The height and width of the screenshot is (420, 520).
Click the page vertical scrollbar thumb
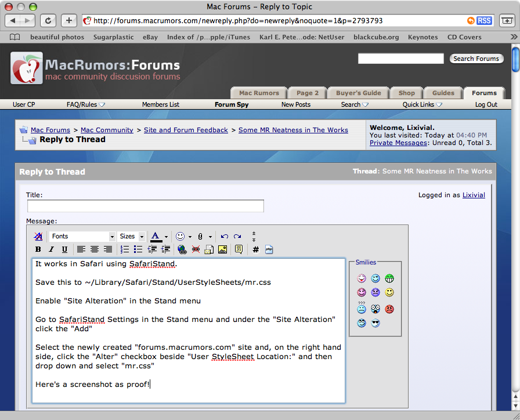click(x=515, y=60)
